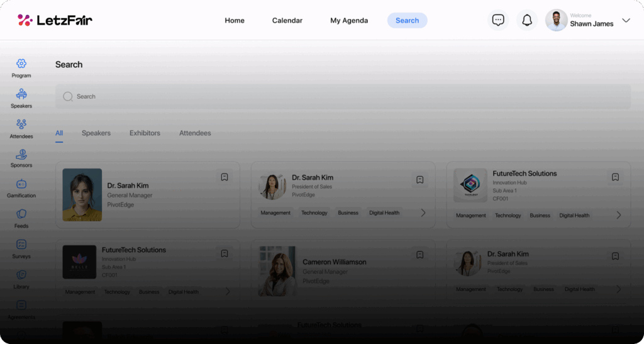Bookmark the Cameron Williamson card
Viewport: 644px width, 344px height.
pyautogui.click(x=420, y=254)
